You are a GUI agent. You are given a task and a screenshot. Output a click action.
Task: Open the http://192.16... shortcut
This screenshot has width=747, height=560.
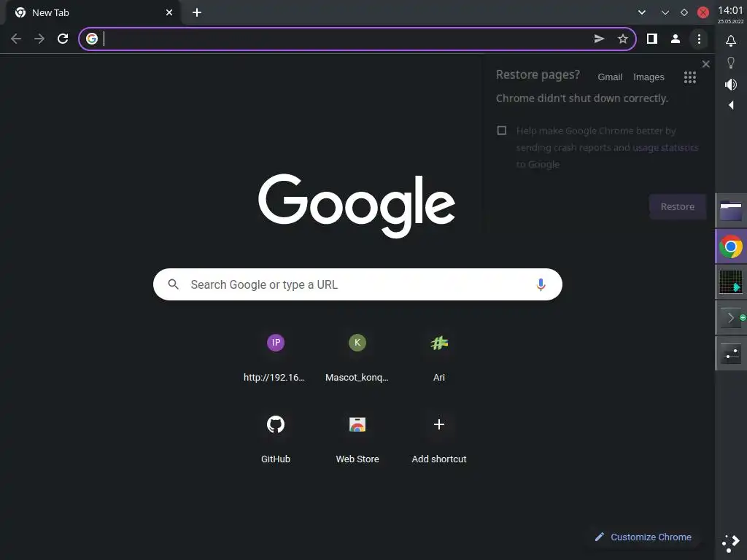pyautogui.click(x=275, y=357)
